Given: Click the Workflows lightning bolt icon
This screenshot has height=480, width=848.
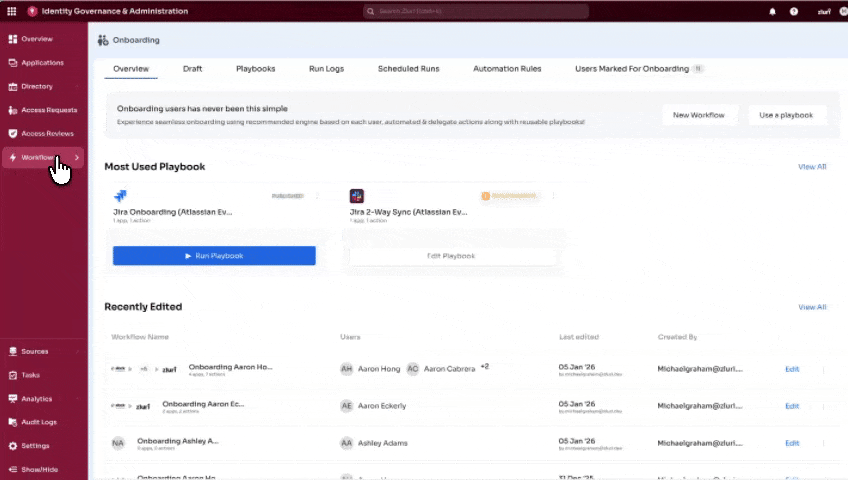Looking at the screenshot, I should pyautogui.click(x=12, y=157).
